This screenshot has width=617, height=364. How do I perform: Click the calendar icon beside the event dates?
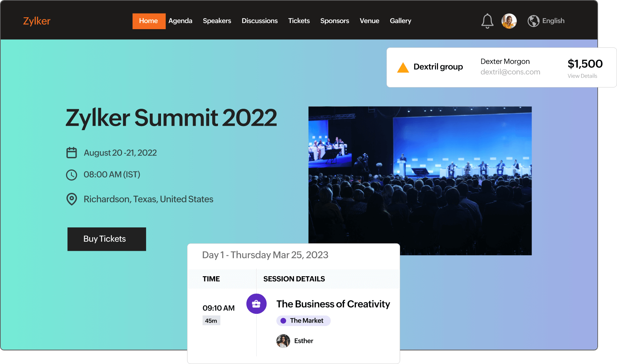click(72, 153)
